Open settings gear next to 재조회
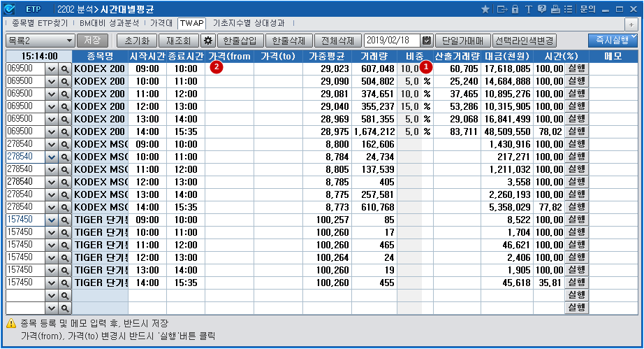Image resolution: width=644 pixels, height=349 pixels. [x=207, y=41]
